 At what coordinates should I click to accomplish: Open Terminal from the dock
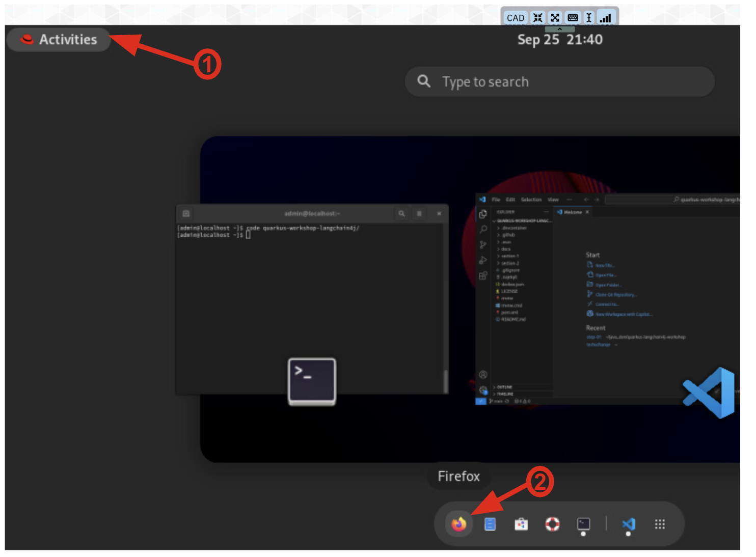[x=583, y=524]
